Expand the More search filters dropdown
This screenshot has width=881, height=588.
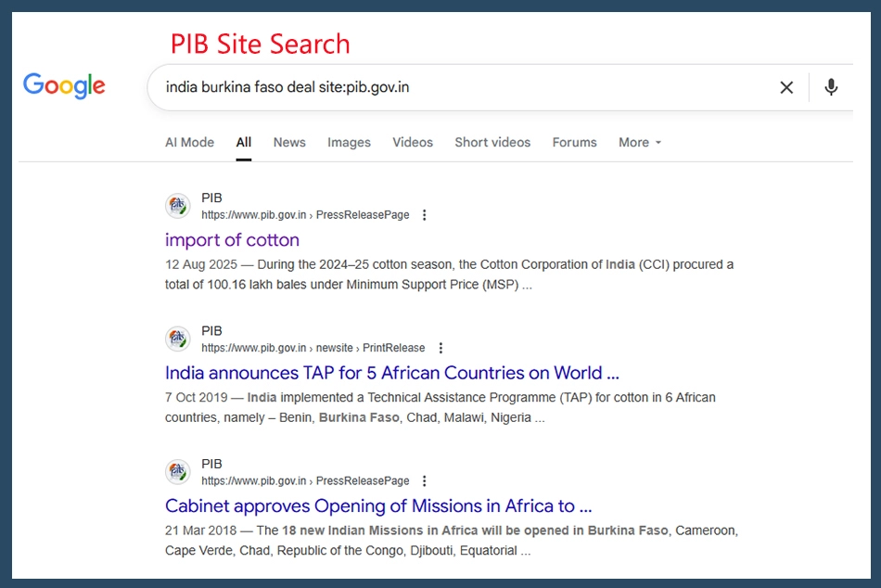640,142
